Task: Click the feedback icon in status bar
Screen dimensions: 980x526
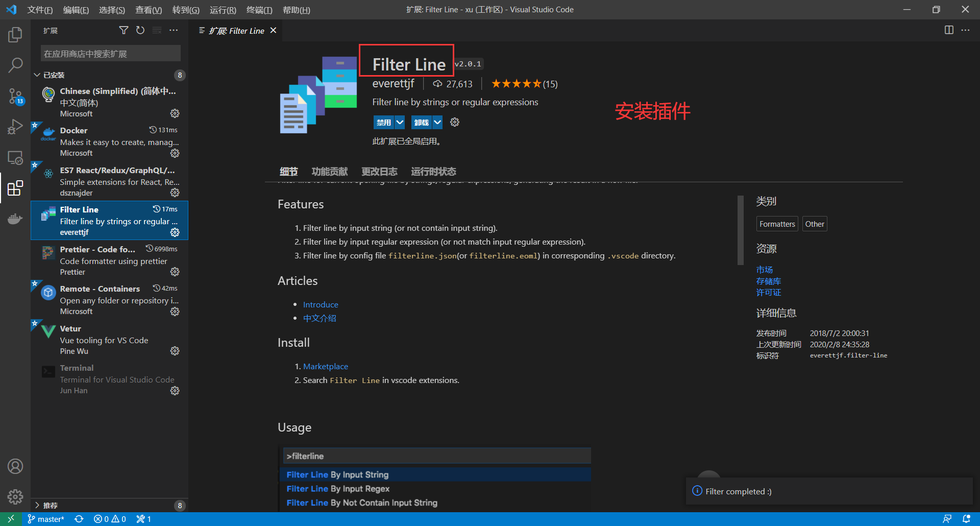Action: tap(947, 519)
